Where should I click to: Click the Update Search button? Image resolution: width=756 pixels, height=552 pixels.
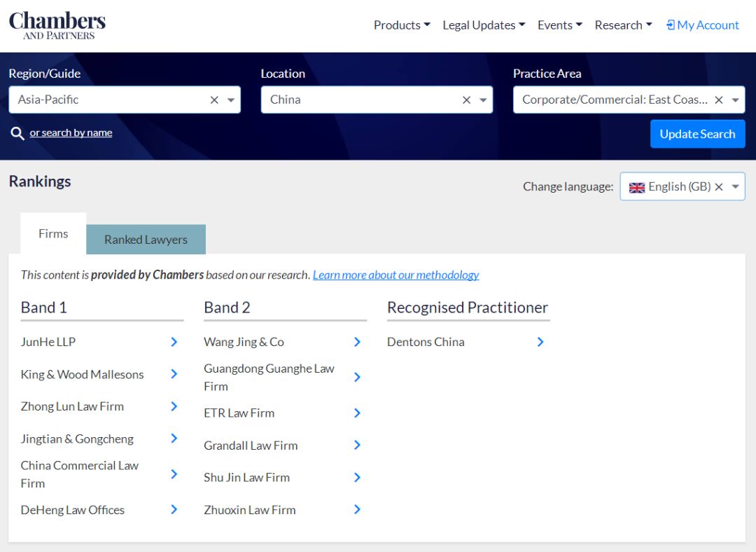coord(697,134)
